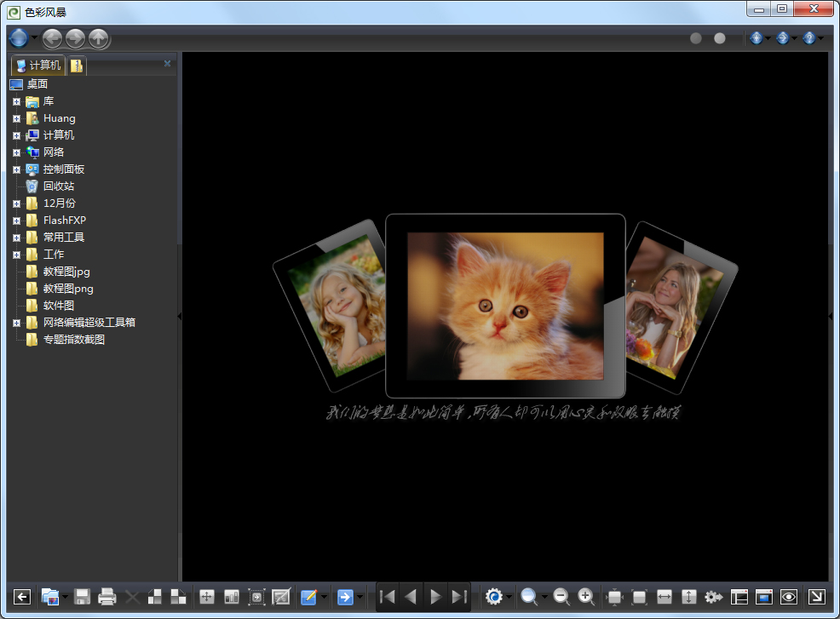
Task: Jump to last image in playback controls
Action: click(459, 597)
